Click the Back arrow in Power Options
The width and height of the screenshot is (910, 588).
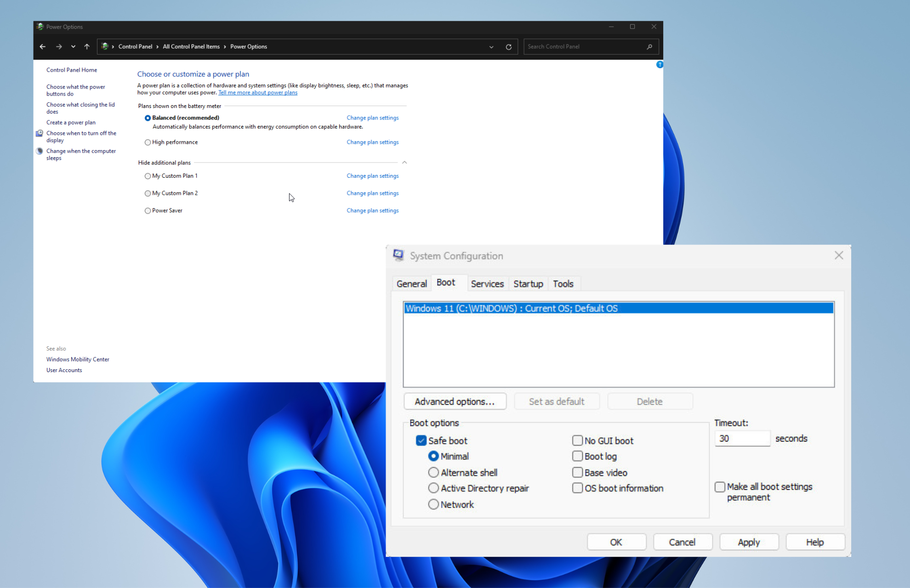click(43, 46)
